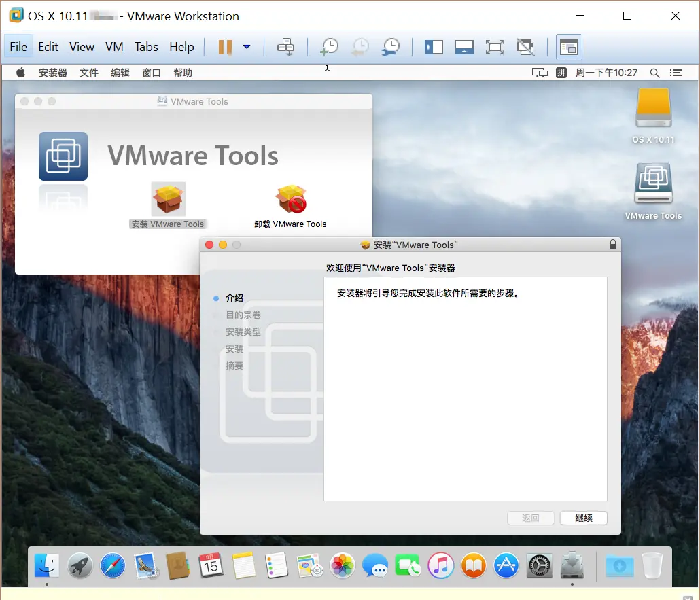700x600 pixels.
Task: Open the Apple menu
Action: click(20, 73)
